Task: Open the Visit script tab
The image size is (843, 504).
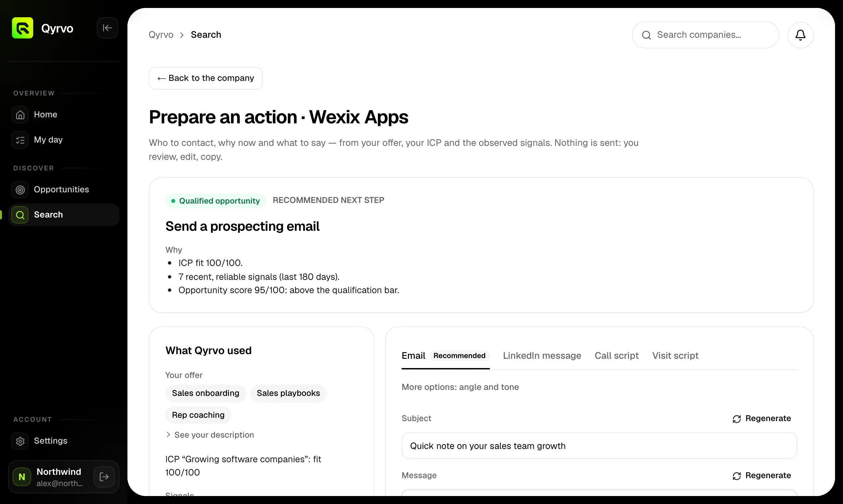Action: [675, 355]
